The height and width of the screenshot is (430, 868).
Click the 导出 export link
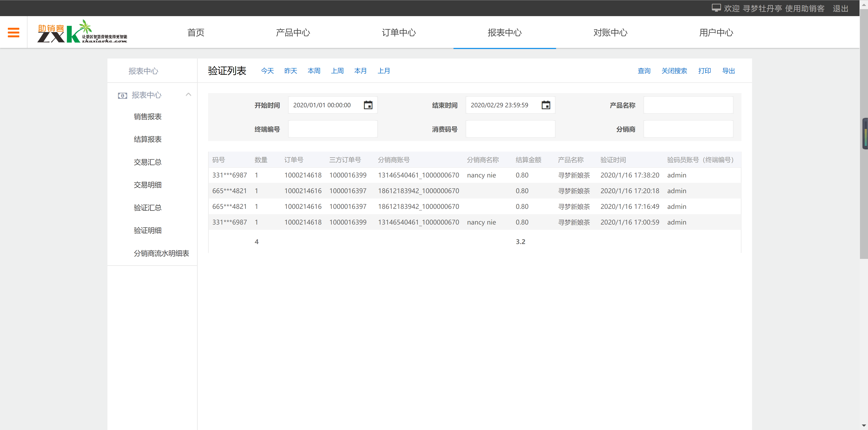pos(728,71)
